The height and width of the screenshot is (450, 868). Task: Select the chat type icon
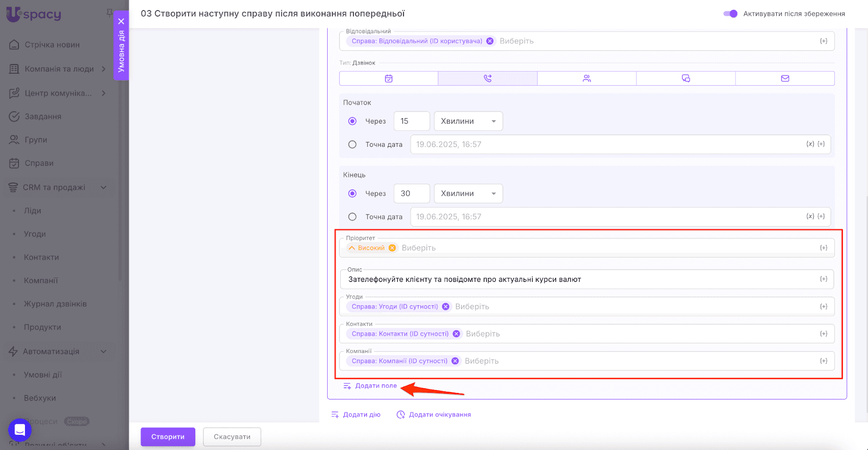click(x=686, y=79)
